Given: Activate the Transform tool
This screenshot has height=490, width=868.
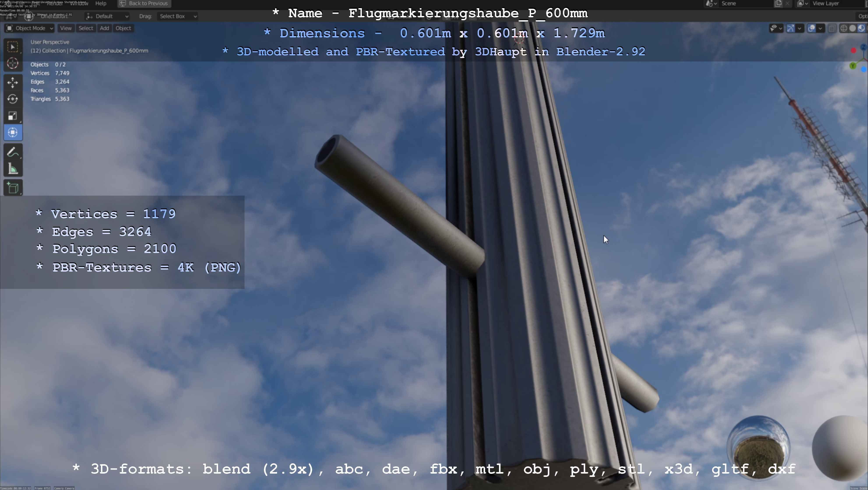Looking at the screenshot, I should pos(13,132).
